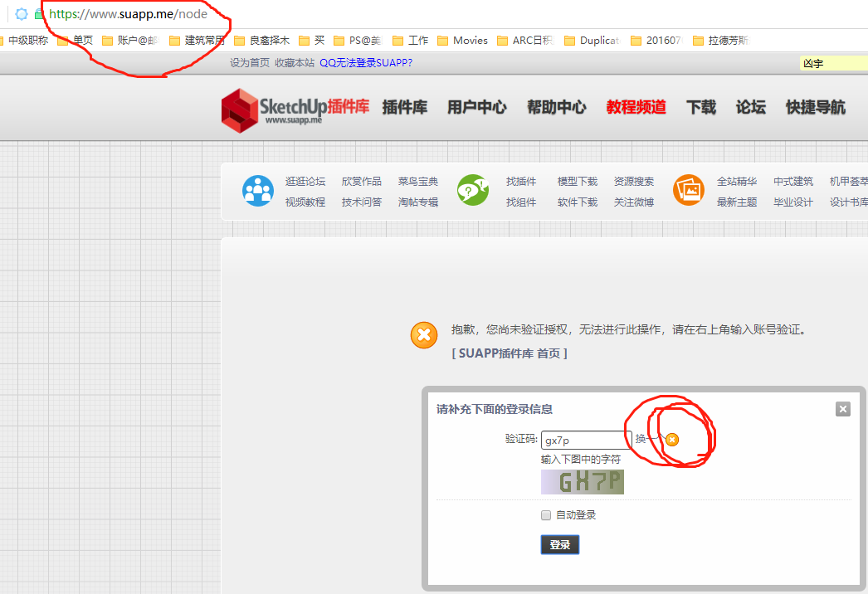Enable the 自动登录 checkbox
The height and width of the screenshot is (594, 868).
pyautogui.click(x=545, y=515)
